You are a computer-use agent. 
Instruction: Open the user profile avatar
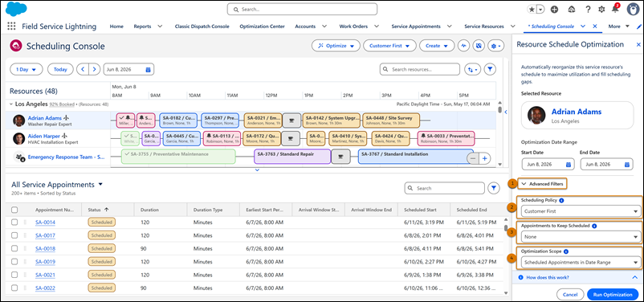pyautogui.click(x=634, y=9)
